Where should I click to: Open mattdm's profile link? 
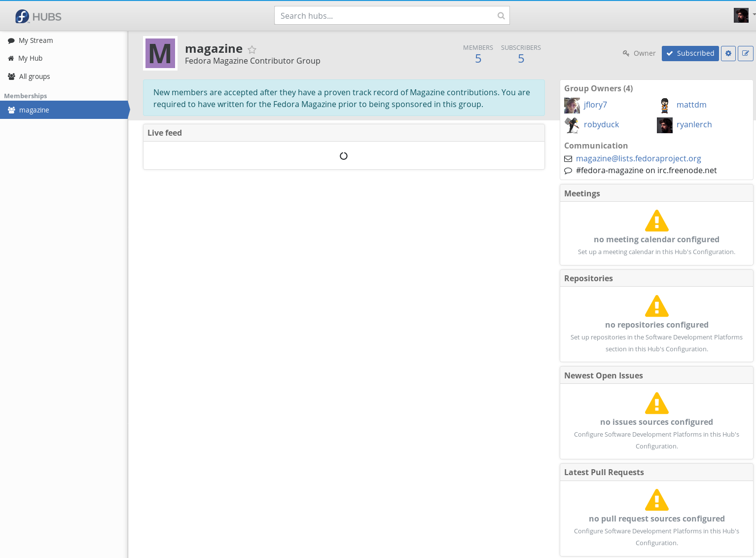[x=691, y=105]
